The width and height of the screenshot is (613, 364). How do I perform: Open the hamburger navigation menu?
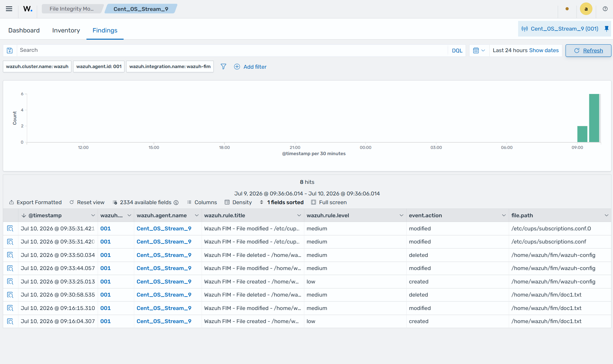tap(9, 9)
